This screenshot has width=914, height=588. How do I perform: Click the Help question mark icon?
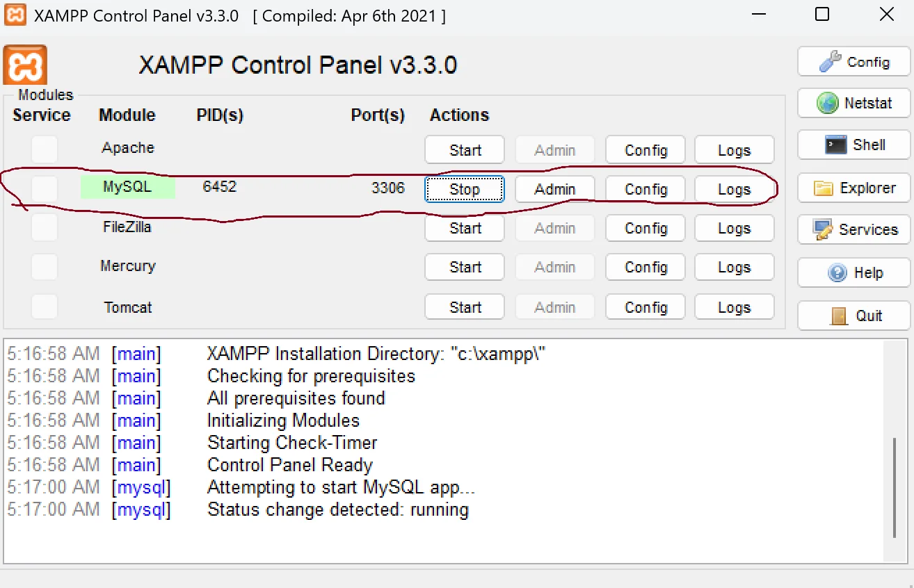(x=837, y=273)
